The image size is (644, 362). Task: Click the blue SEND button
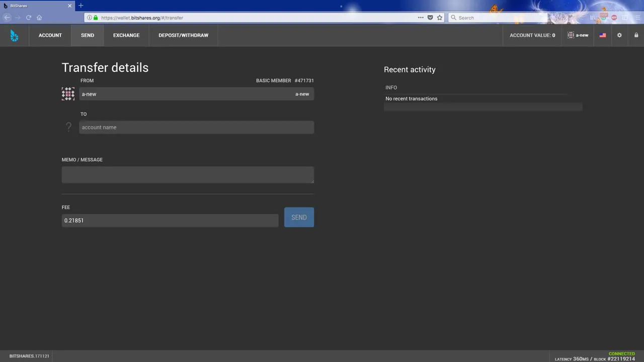299,217
